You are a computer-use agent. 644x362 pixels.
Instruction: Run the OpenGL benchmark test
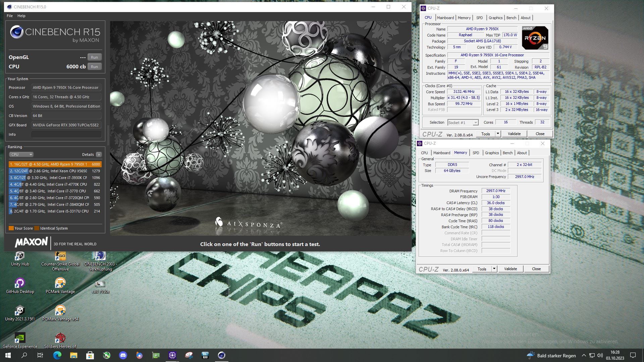click(95, 57)
